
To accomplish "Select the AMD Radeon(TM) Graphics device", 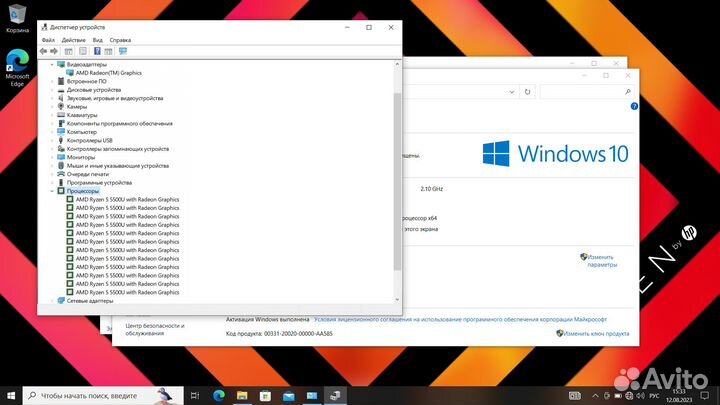I will (108, 73).
